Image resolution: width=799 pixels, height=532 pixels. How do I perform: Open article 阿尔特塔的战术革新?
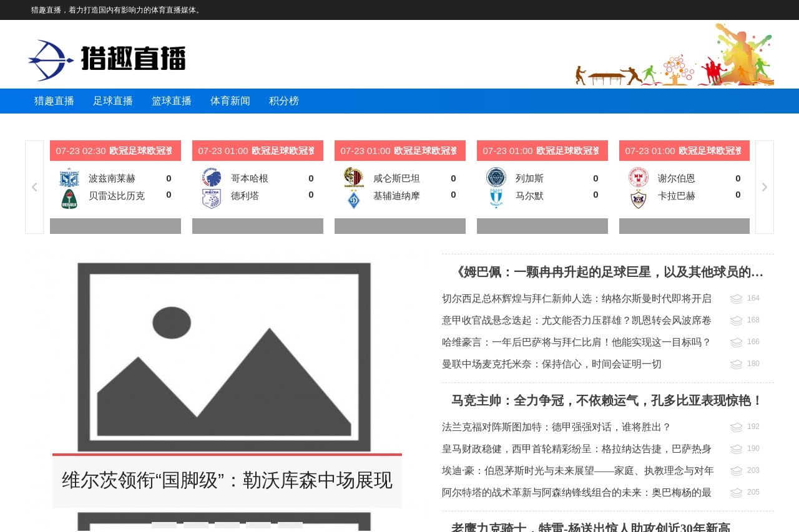(577, 493)
